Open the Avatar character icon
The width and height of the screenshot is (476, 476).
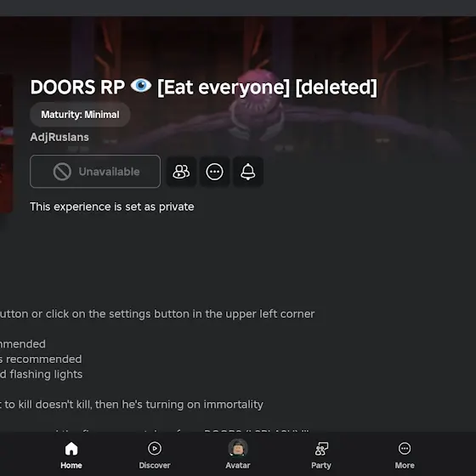click(238, 448)
